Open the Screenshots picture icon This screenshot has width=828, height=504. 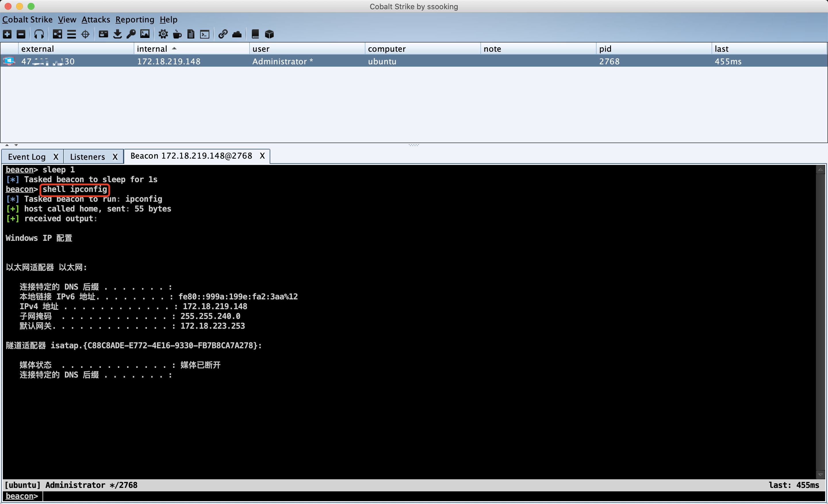click(x=145, y=34)
